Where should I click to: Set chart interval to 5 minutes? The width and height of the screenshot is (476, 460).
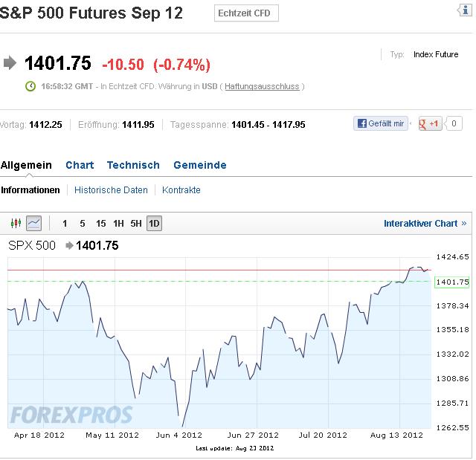pos(83,224)
